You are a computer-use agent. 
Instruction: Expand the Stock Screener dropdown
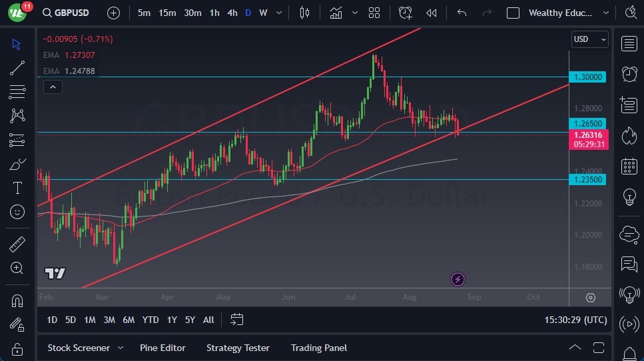[x=121, y=348]
